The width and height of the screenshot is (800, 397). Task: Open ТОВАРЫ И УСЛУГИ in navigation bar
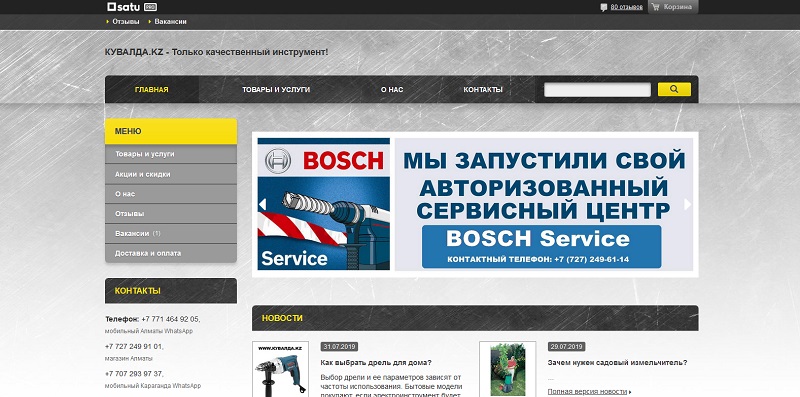(276, 89)
